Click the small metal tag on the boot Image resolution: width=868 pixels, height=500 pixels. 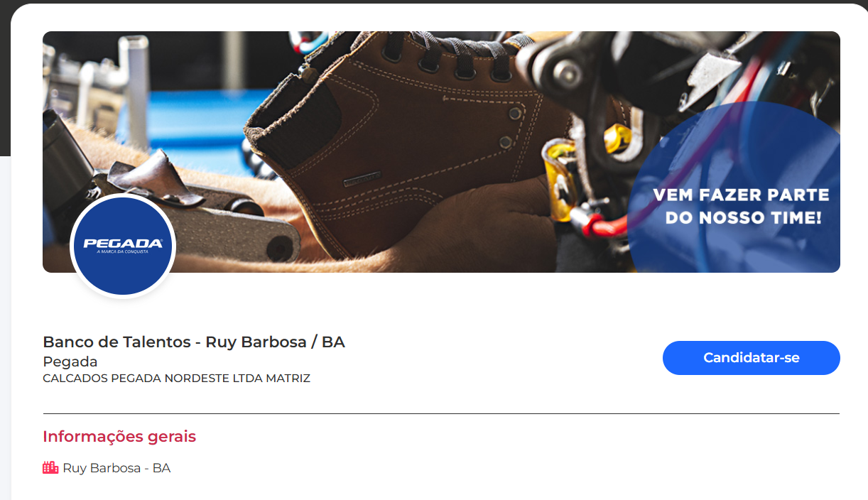click(x=362, y=179)
